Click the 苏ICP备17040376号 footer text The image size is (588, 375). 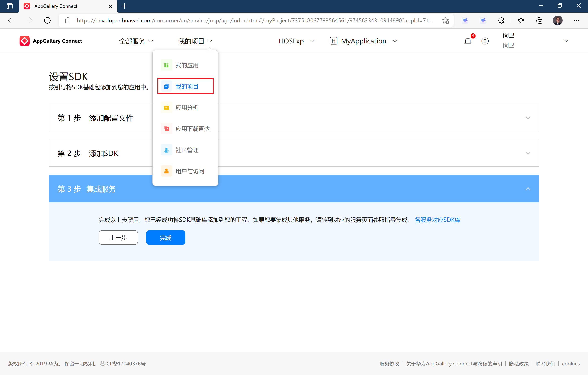123,364
